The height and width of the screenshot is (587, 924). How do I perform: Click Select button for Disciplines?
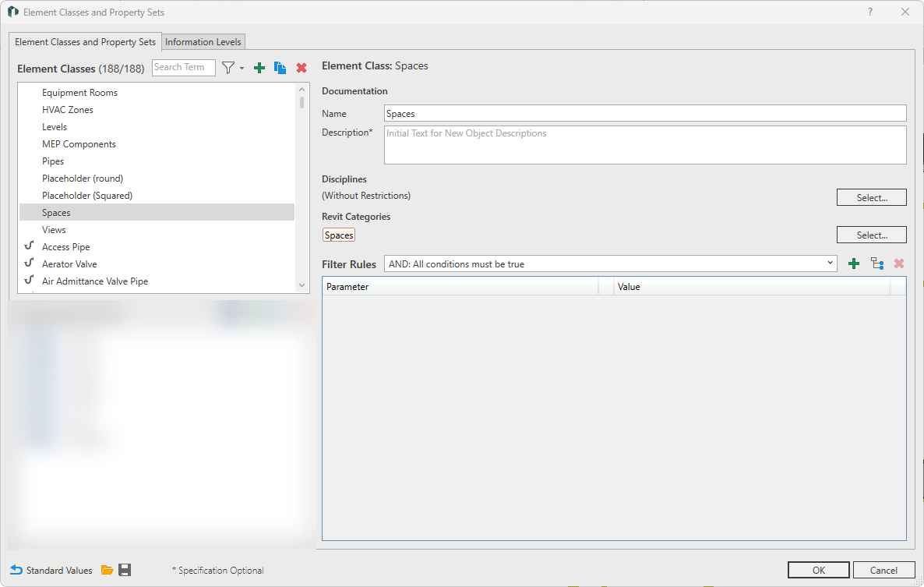tap(872, 197)
